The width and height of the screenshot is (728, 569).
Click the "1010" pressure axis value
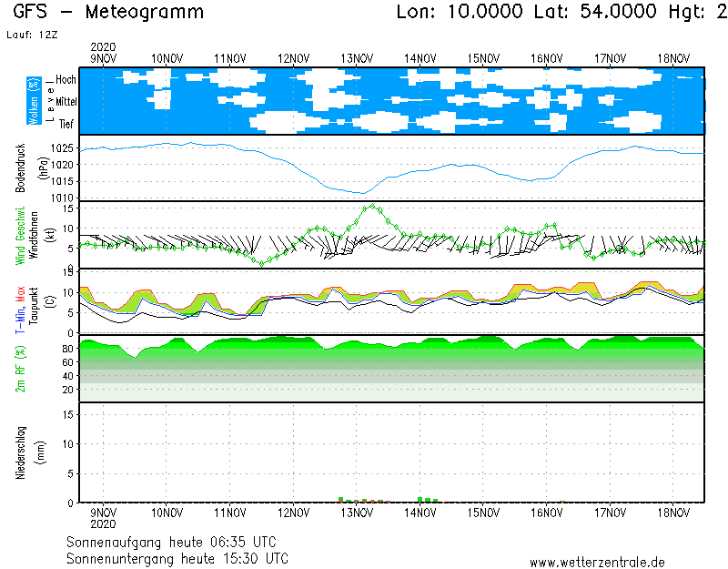click(x=62, y=198)
